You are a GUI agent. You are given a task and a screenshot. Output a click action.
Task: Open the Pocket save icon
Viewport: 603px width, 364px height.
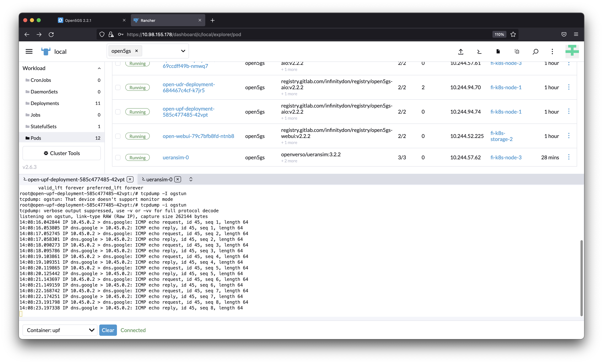point(564,34)
